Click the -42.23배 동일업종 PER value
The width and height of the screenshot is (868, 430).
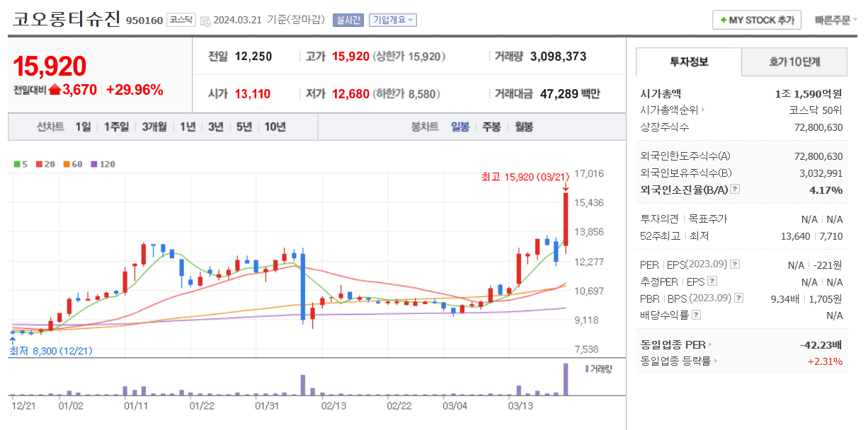point(821,345)
